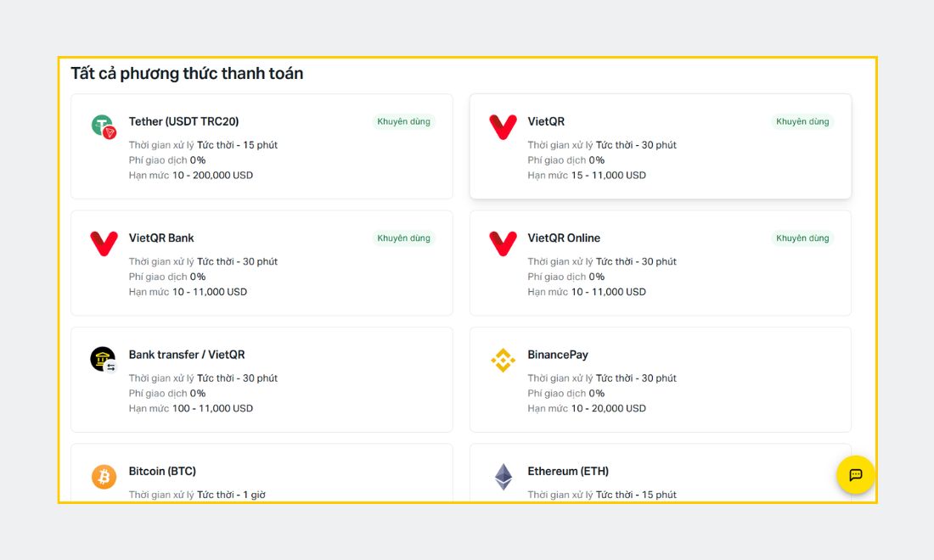Select Bank transfer / VietQR title
The height and width of the screenshot is (560, 934).
tap(187, 355)
